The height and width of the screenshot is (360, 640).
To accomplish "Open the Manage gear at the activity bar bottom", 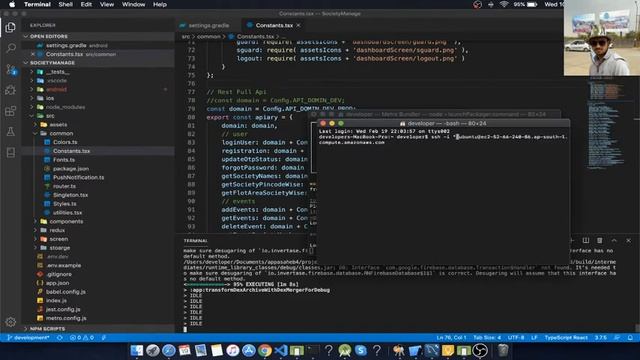I will point(11,322).
